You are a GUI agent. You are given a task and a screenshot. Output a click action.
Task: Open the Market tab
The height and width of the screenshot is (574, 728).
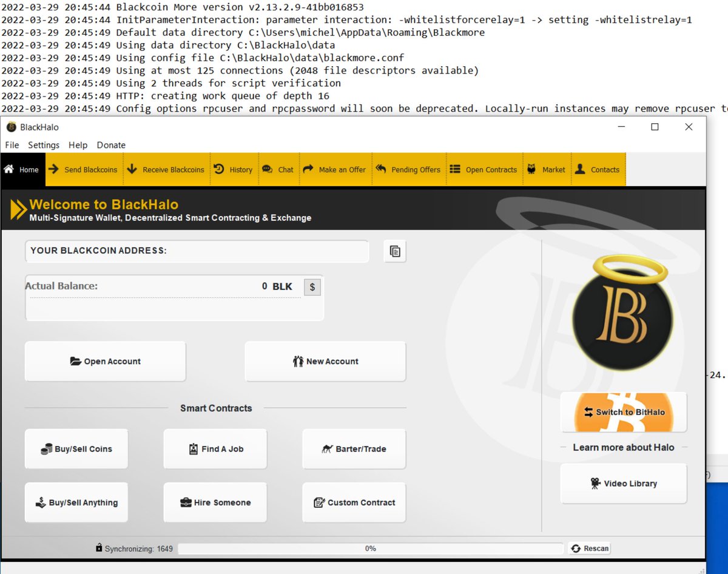(546, 170)
